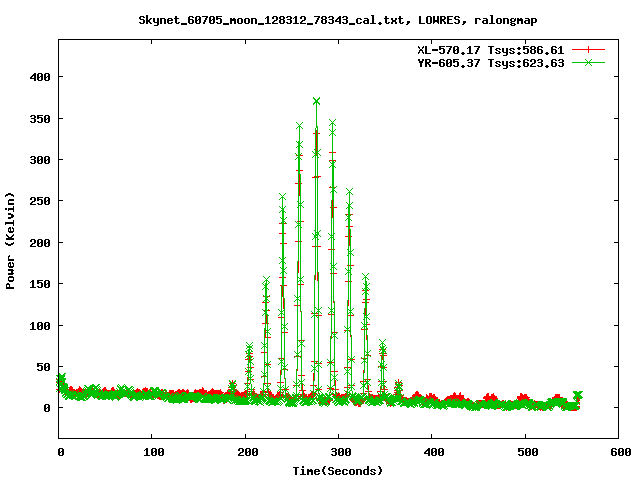This screenshot has width=640, height=480.
Task: Click the first data point at the trace start
Action: (61, 379)
